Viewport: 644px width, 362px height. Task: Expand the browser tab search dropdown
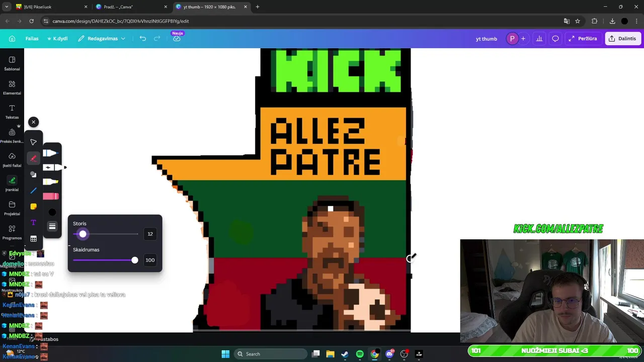tap(7, 7)
